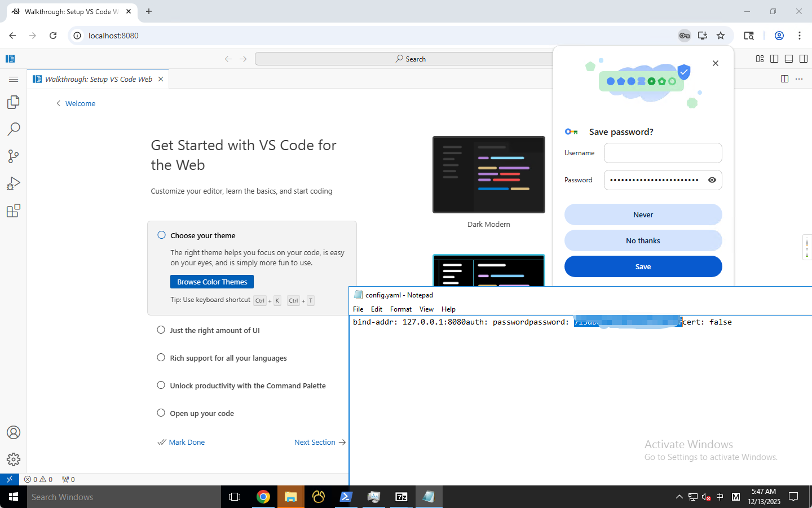The image size is (812, 508).
Task: Open the Run and Debug view
Action: [14, 183]
